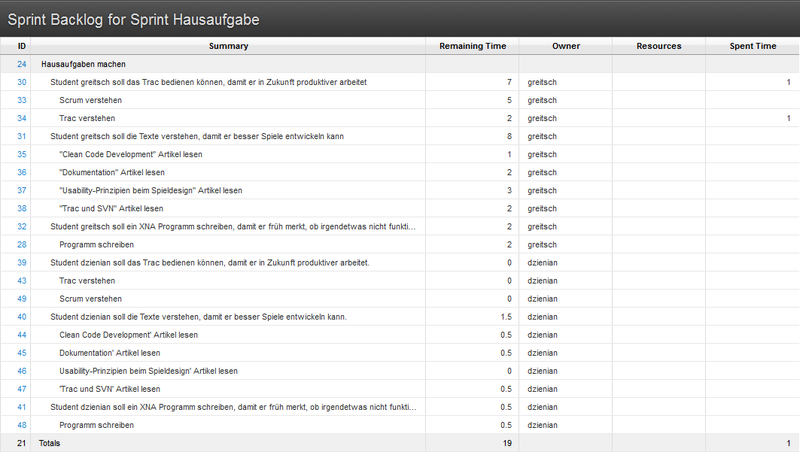Click the ID column header
800x452 pixels.
click(21, 46)
